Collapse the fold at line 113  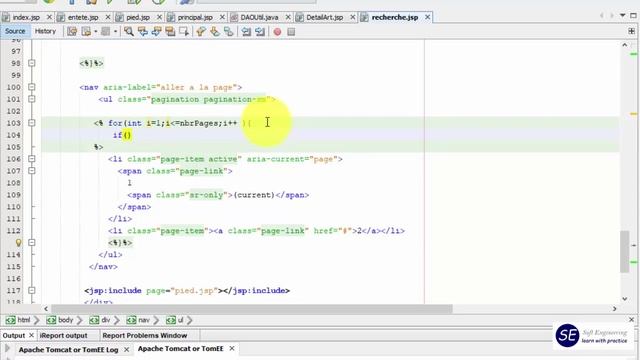pyautogui.click(x=31, y=242)
